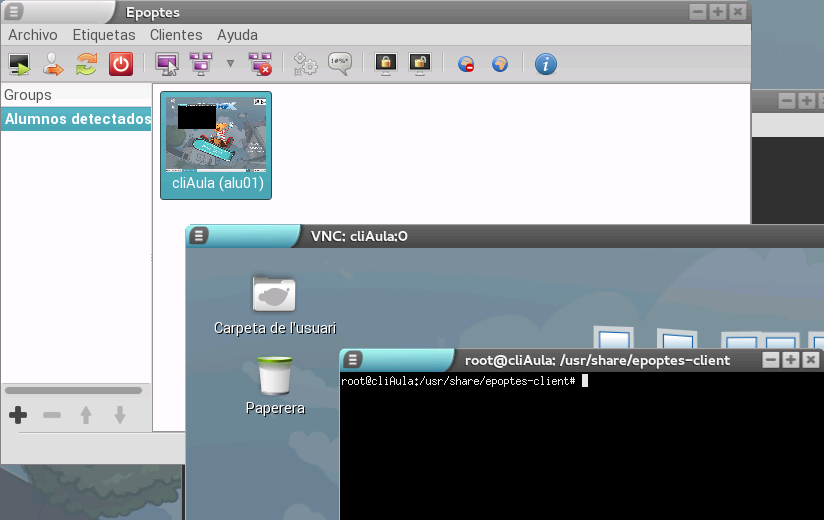The image size is (824, 520).
Task: Click the Log out users icon
Action: [x=53, y=64]
